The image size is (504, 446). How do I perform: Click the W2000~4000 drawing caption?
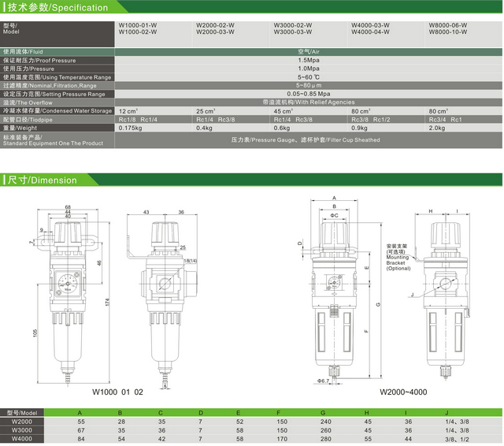pos(405,391)
